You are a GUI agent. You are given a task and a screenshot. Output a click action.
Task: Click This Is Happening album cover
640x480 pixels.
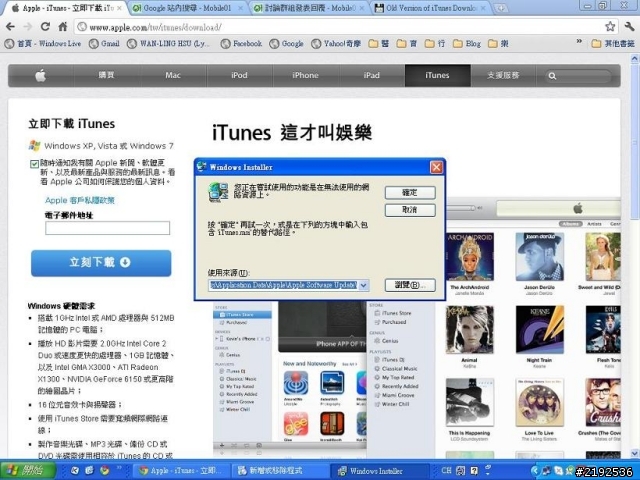(469, 402)
